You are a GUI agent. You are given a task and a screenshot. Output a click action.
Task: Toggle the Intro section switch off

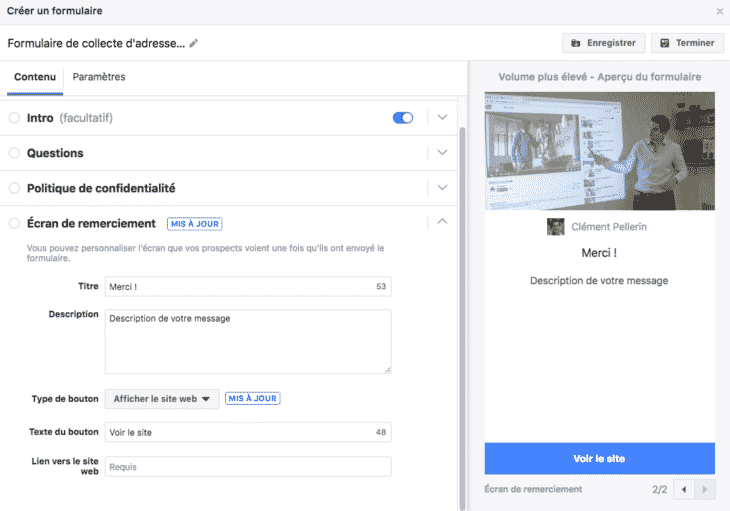point(403,118)
